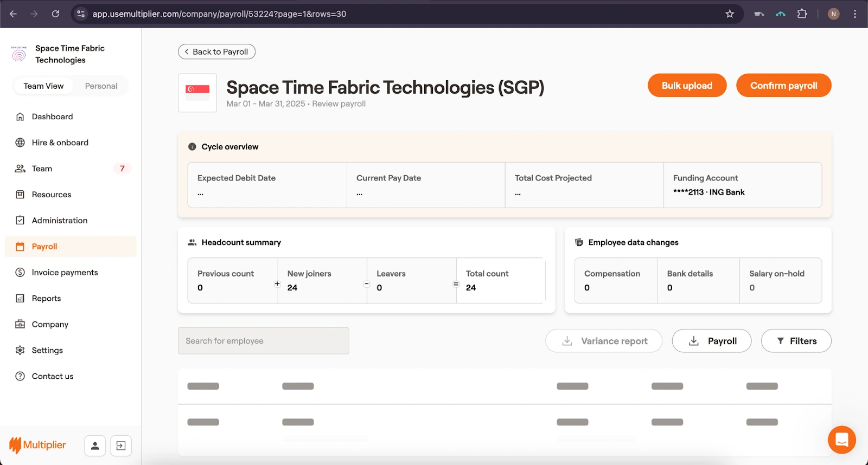Download the Variance report
Screen dimensions: 868x465
click(603, 341)
